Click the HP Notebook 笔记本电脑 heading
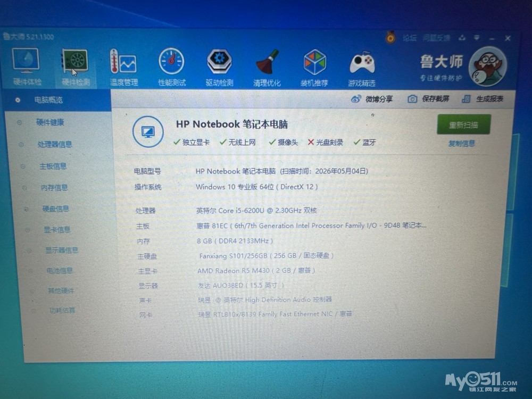Screen dimensions: 532x399 232,124
